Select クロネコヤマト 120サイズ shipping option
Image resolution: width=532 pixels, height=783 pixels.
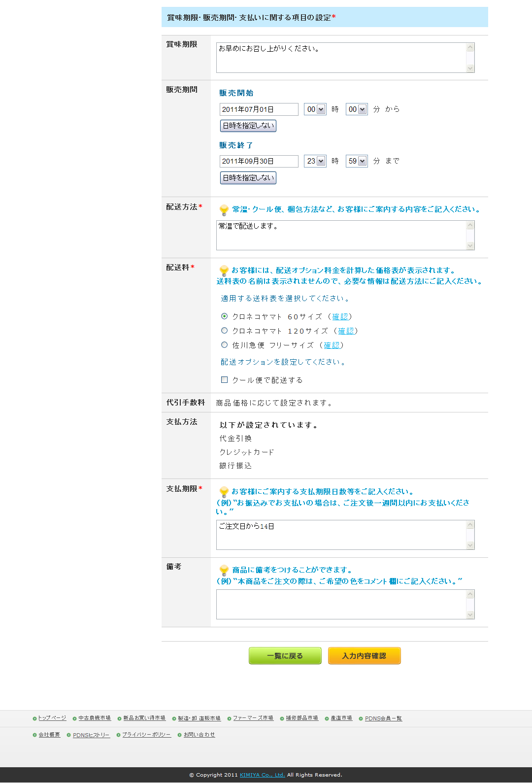tap(224, 331)
